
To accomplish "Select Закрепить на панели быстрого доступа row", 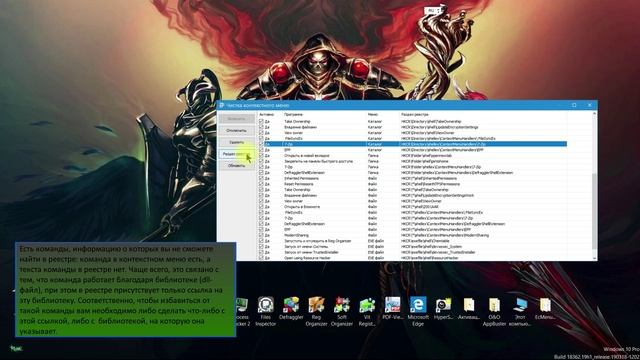I will (x=412, y=161).
